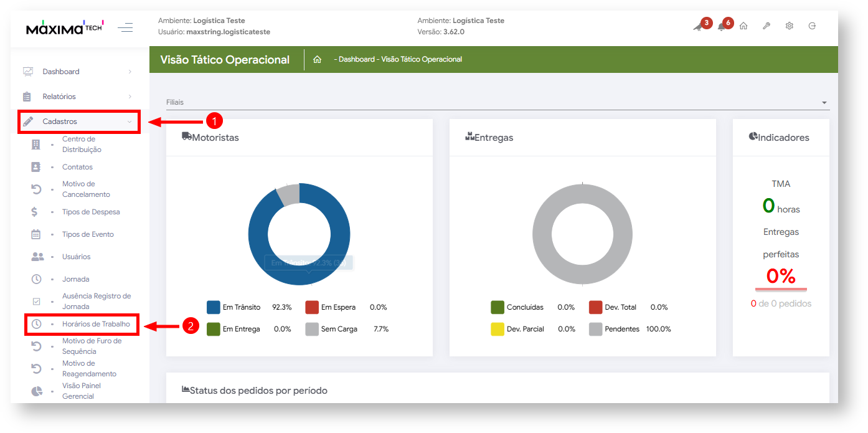Click the breadcrumb home icon in green bar
Viewport: 868px width, 433px height.
click(x=317, y=60)
